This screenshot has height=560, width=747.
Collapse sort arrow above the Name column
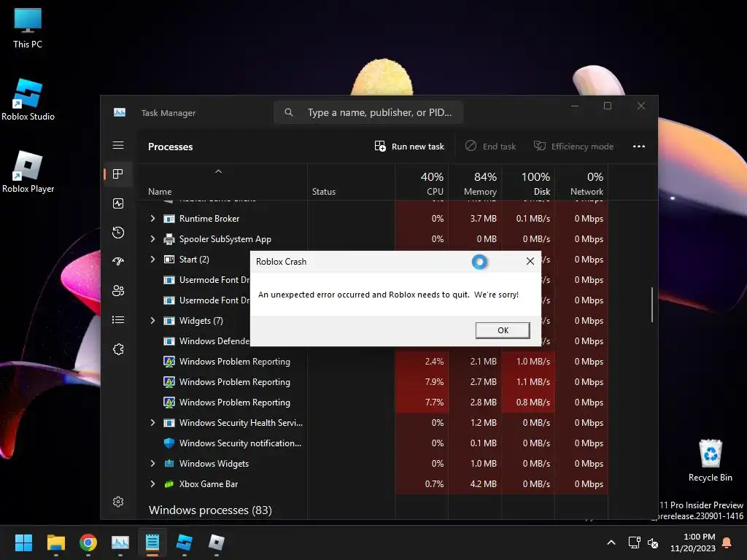coord(218,171)
